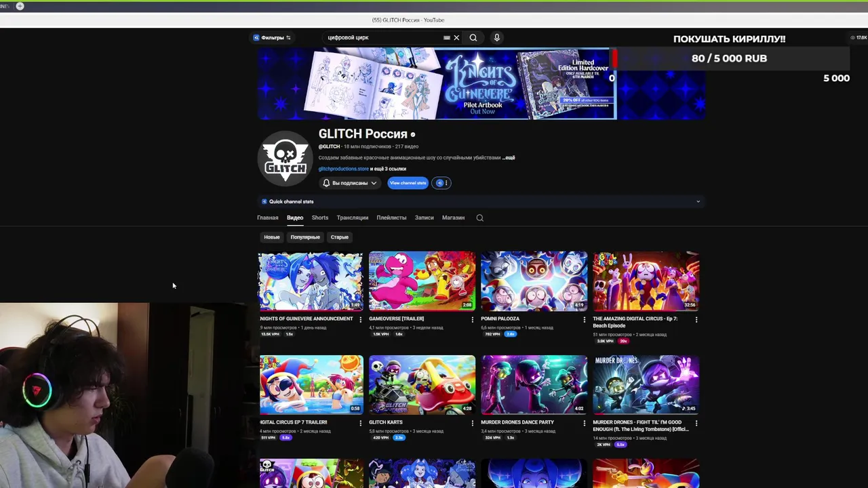Click MURDER DRONES DANCE PARTY title
The image size is (868, 488).
(517, 422)
